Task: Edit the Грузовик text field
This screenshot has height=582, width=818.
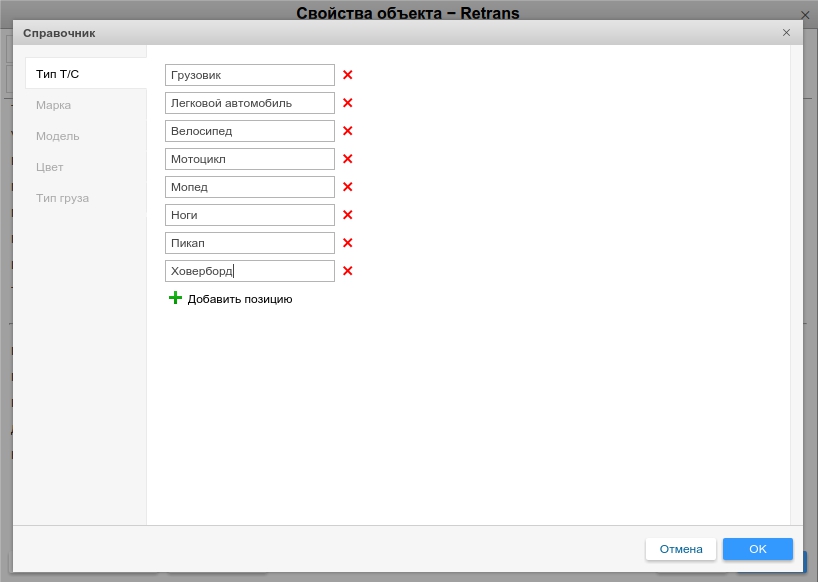Action: pyautogui.click(x=249, y=75)
